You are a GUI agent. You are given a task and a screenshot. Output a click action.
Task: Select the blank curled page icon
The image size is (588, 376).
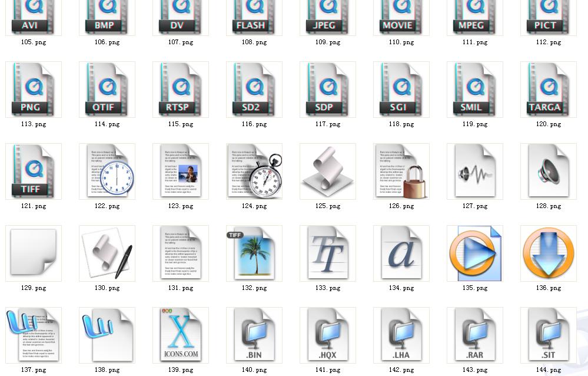34,253
